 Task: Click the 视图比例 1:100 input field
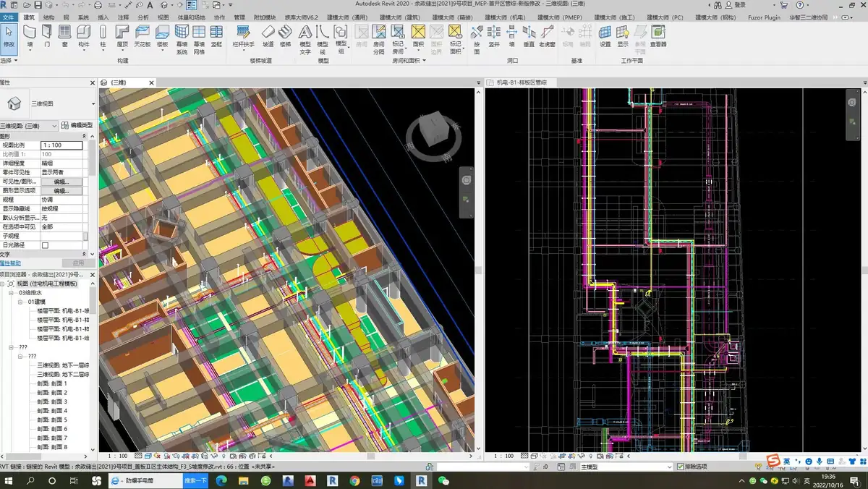tap(61, 145)
